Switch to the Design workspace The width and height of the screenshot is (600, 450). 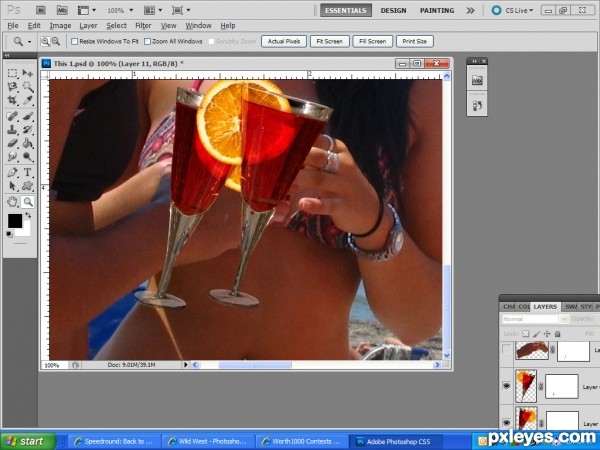tap(393, 10)
